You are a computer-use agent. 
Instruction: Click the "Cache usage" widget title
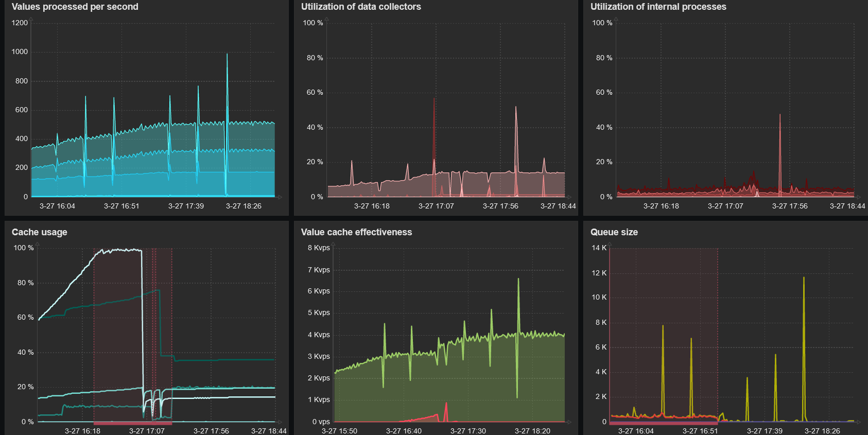(x=40, y=232)
